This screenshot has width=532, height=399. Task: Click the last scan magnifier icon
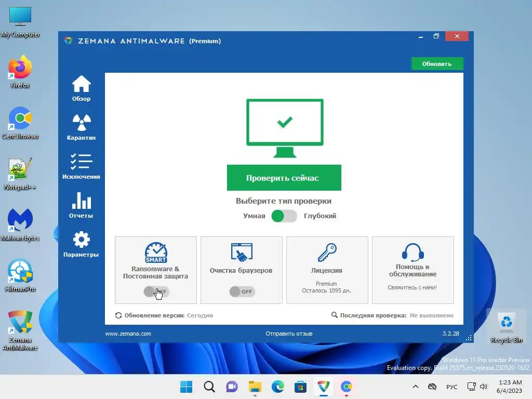pos(334,315)
